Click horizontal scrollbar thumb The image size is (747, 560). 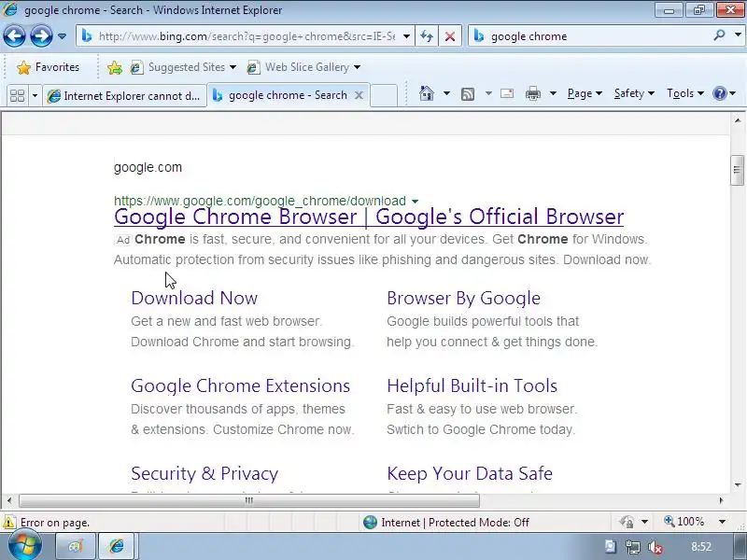click(249, 500)
